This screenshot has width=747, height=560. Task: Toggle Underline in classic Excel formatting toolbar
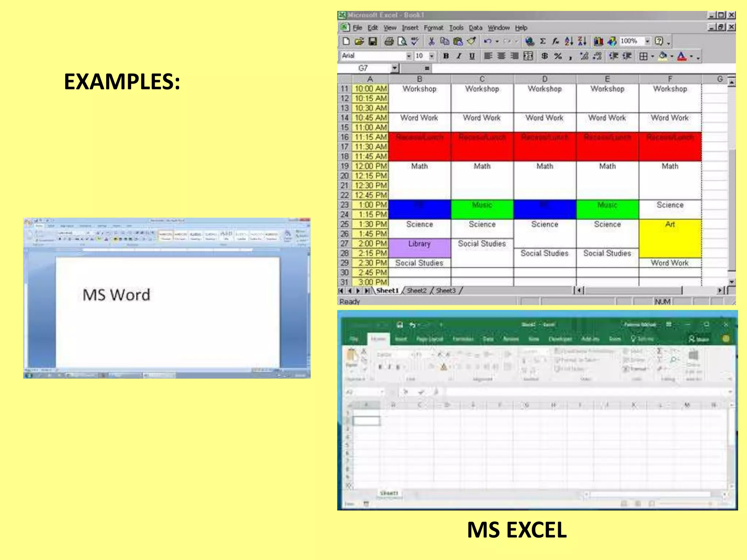pos(472,56)
